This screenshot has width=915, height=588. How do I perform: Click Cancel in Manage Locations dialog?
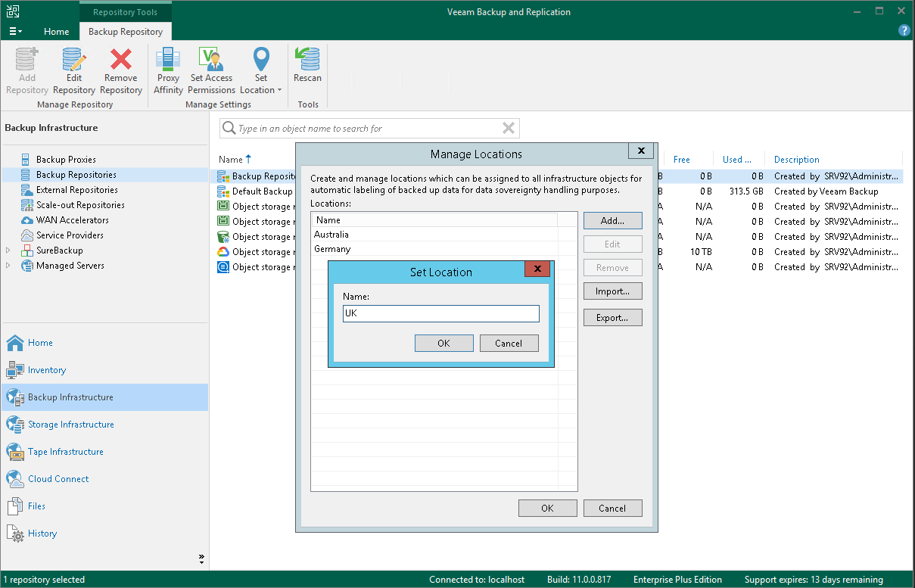[613, 509]
